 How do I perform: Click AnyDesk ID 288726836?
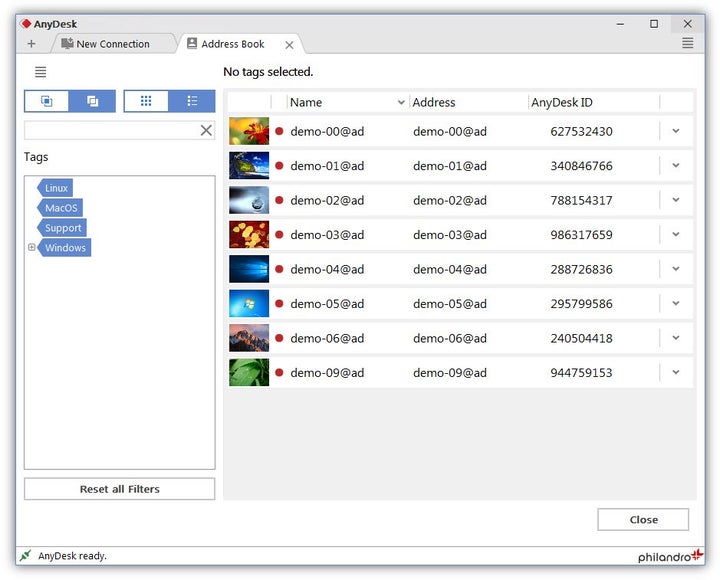click(581, 269)
